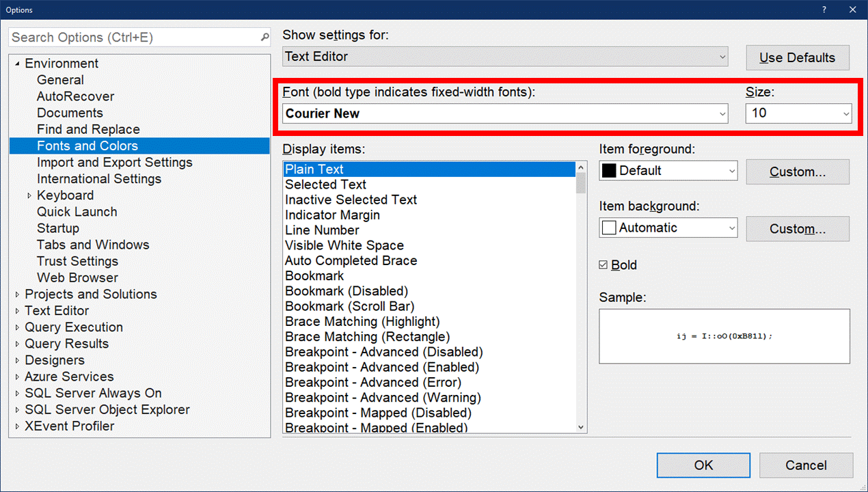Open the Font dropdown list
Image resolution: width=868 pixels, height=492 pixels.
click(722, 114)
